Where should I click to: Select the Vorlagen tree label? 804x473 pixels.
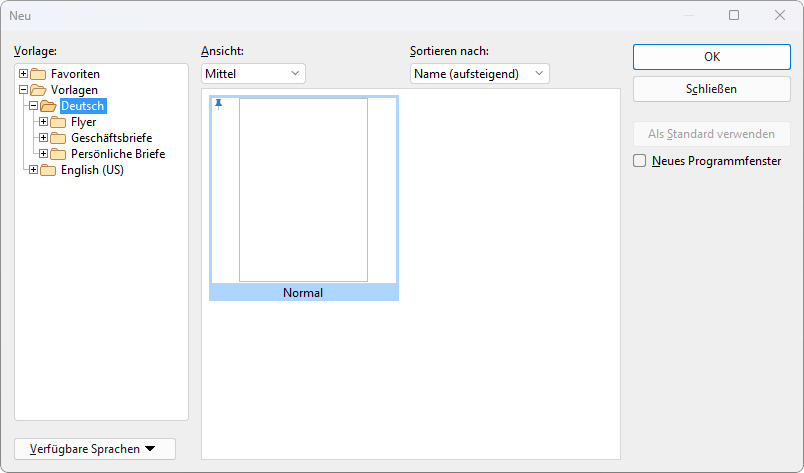pyautogui.click(x=74, y=90)
